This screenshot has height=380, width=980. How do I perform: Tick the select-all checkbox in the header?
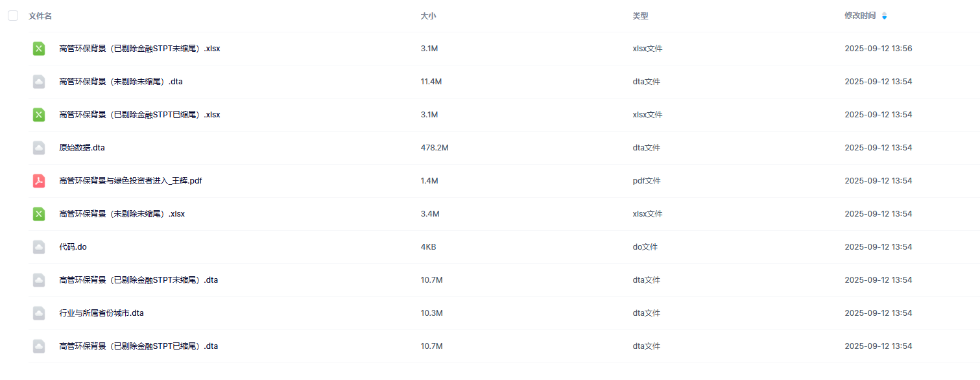[13, 16]
